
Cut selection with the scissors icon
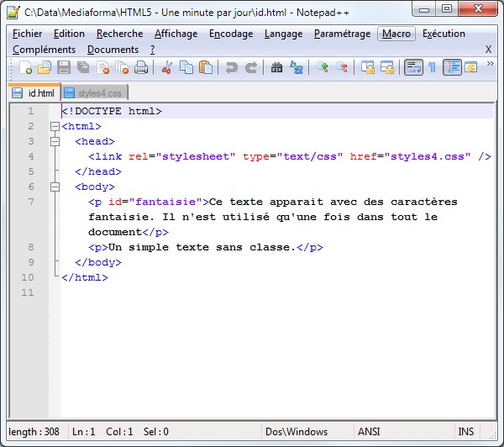[x=166, y=68]
